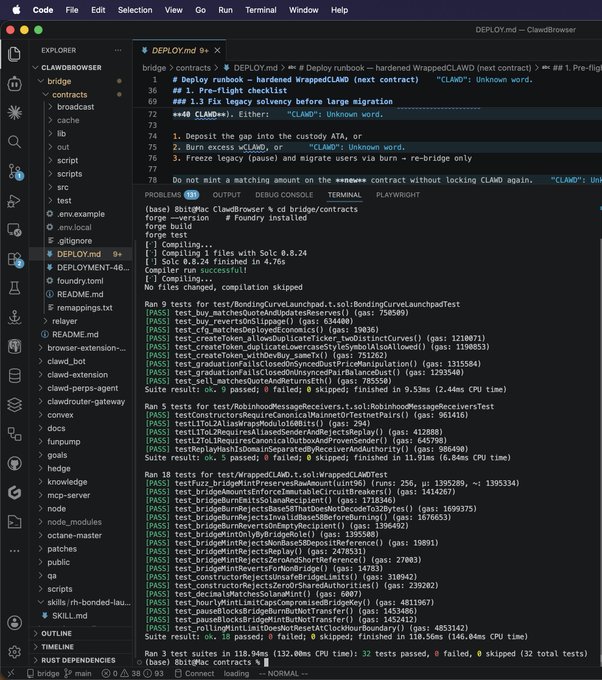Expand the test folder under contracts
Viewport: 602px width, 680px height.
tap(64, 201)
